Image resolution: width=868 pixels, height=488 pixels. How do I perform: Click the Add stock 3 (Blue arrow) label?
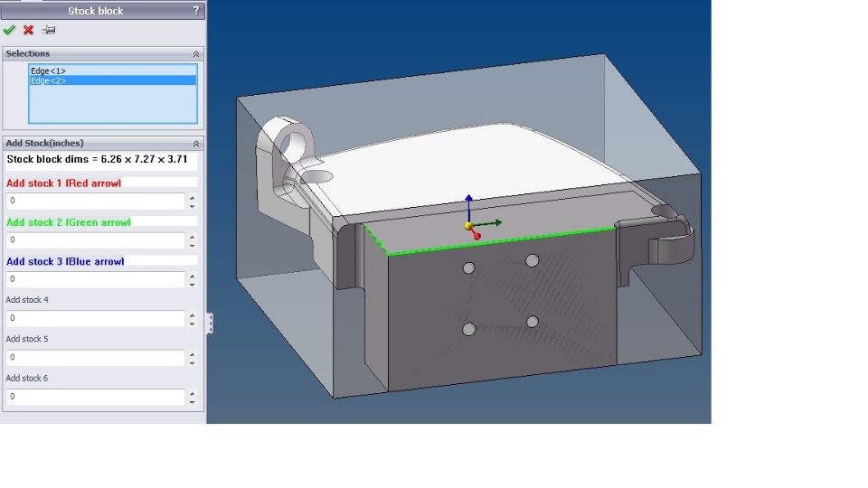tap(65, 262)
